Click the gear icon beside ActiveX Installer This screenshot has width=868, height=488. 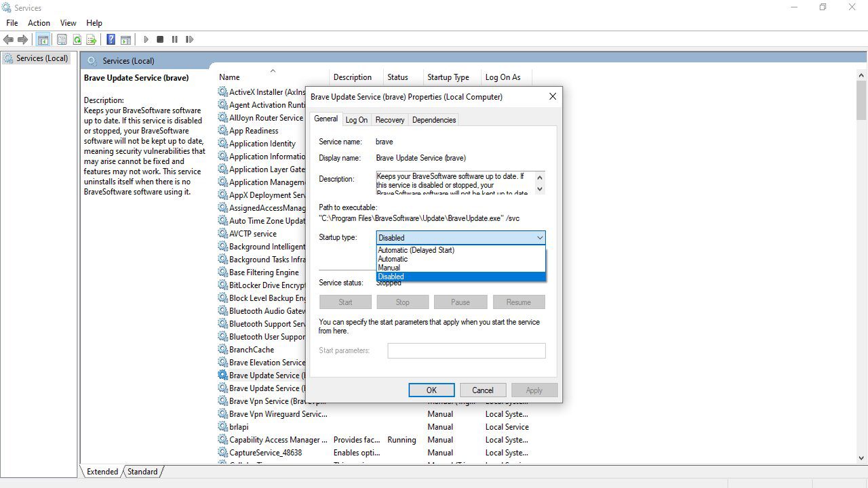[223, 92]
